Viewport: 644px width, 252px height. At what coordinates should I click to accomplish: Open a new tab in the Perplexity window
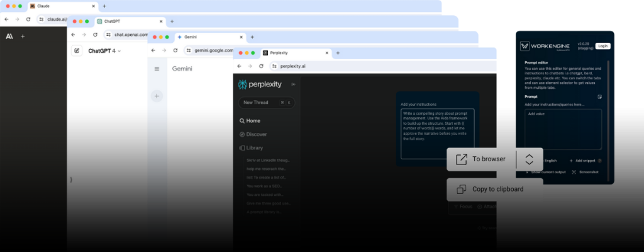pos(338,53)
